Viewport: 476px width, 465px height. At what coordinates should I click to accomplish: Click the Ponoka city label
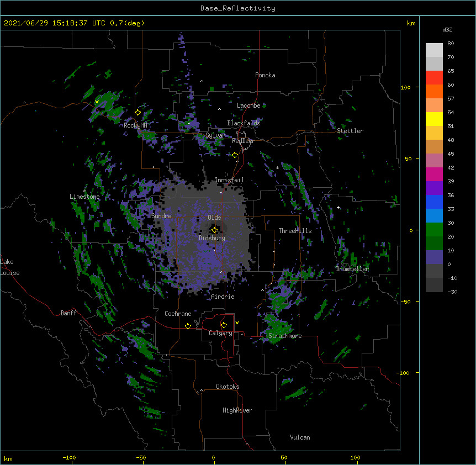pos(265,75)
